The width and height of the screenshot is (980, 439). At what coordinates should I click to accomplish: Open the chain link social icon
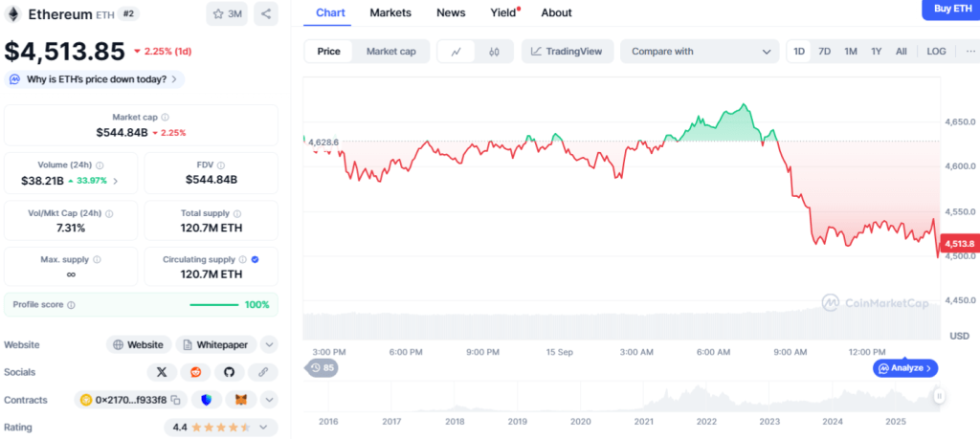(263, 372)
